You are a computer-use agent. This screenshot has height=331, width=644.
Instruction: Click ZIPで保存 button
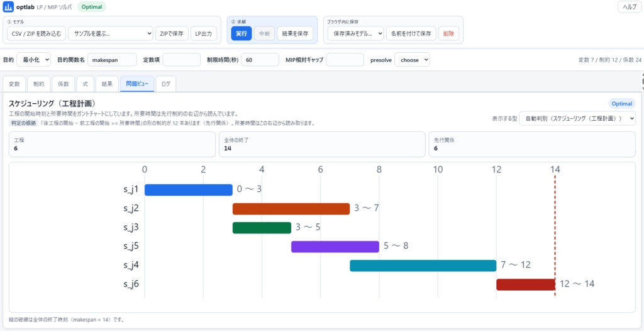coord(172,34)
